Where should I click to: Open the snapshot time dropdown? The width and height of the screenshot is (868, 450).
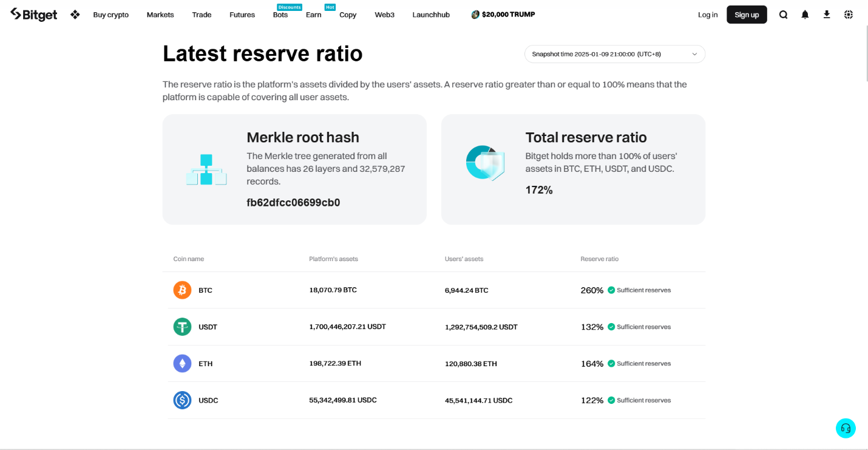pos(614,53)
